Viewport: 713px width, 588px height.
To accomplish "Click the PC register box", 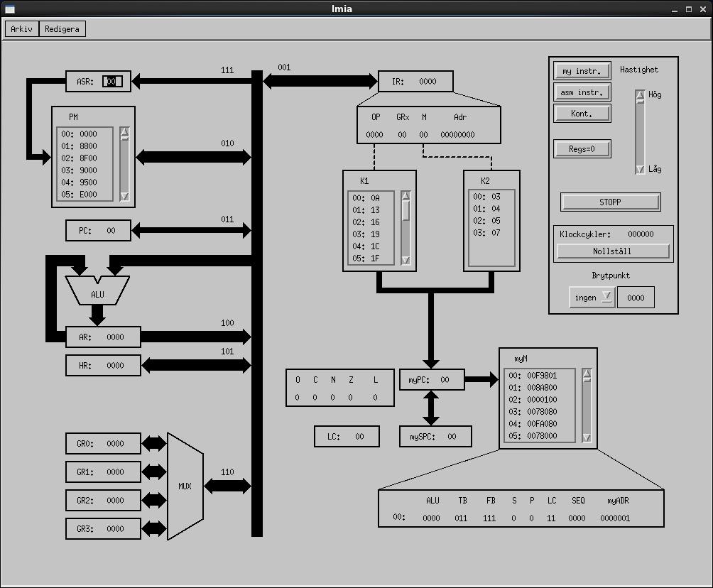I will click(98, 231).
